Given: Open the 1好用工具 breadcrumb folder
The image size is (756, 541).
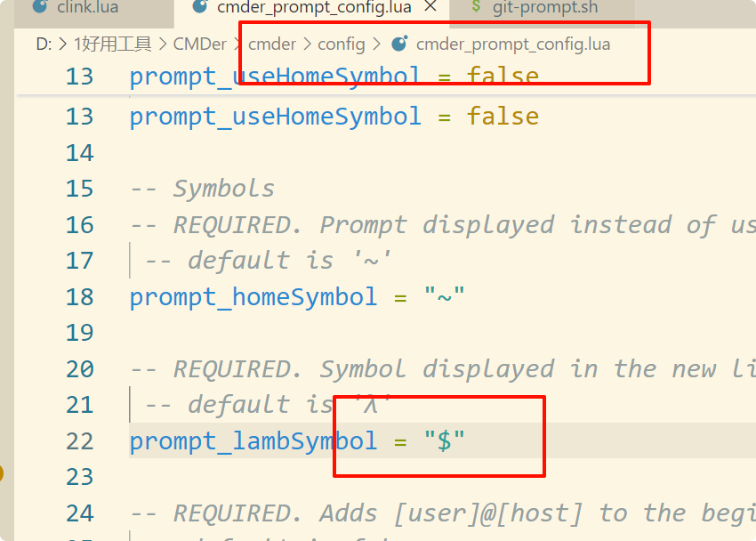Looking at the screenshot, I should pos(112,44).
